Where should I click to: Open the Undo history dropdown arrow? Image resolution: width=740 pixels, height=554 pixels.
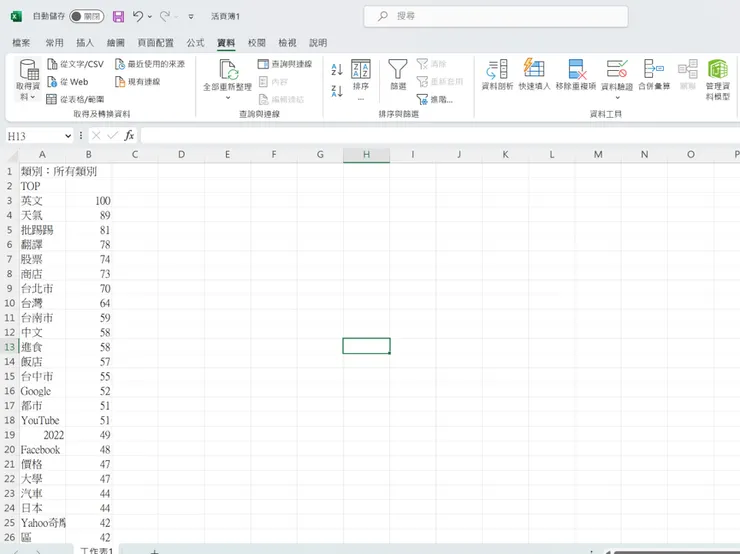click(x=150, y=17)
